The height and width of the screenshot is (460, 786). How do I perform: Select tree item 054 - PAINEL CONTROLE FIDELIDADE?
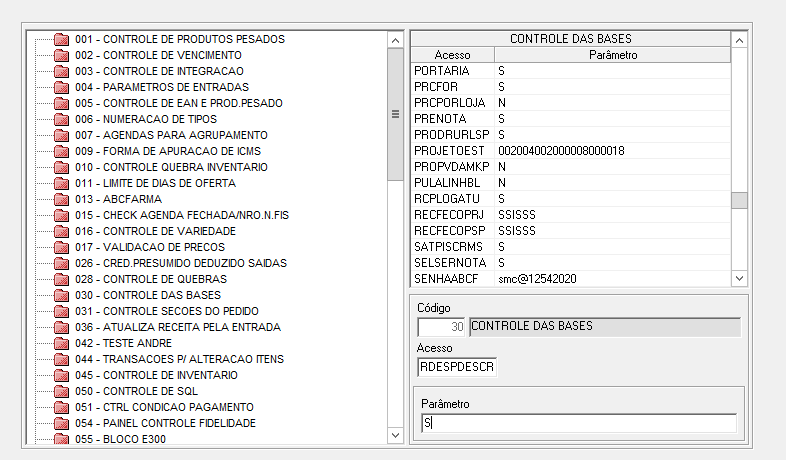click(165, 423)
